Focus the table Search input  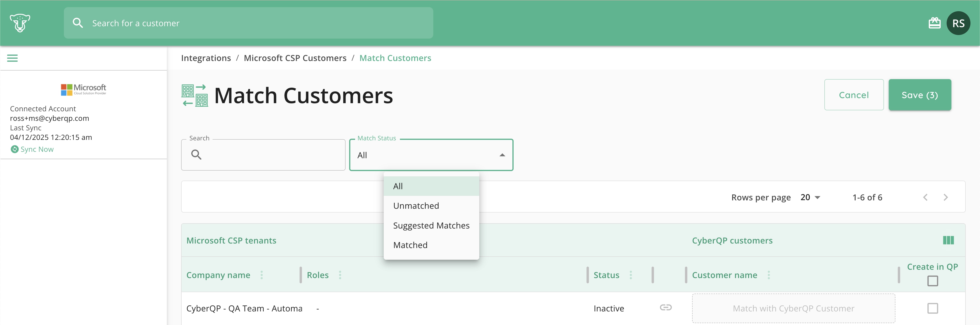point(263,155)
